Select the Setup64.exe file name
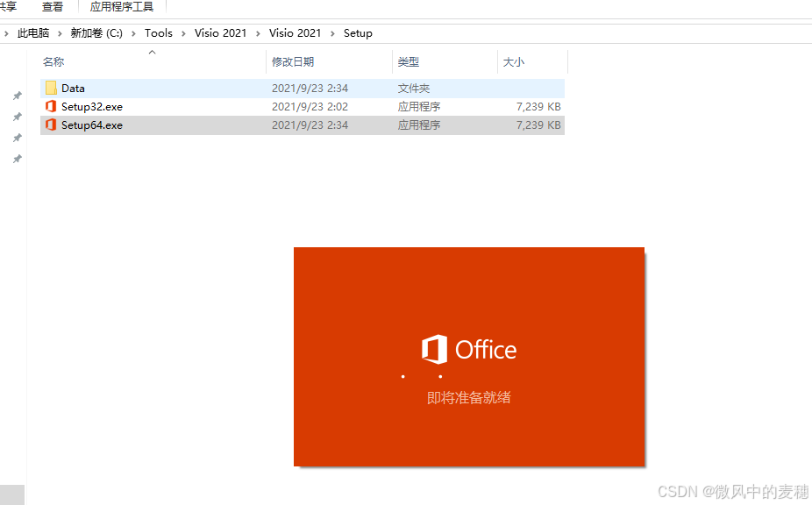The image size is (812, 505). (x=92, y=125)
